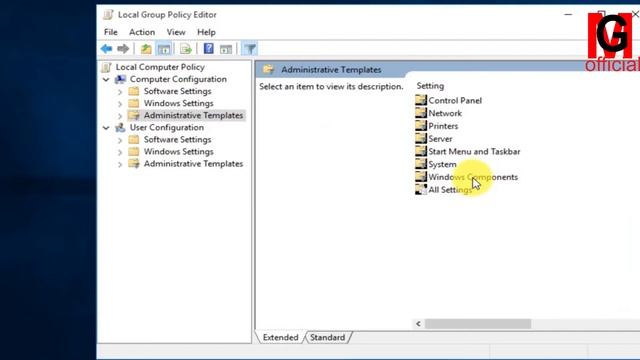This screenshot has height=360, width=640.
Task: Select Windows Settings label under Computer Configuration
Action: click(178, 103)
